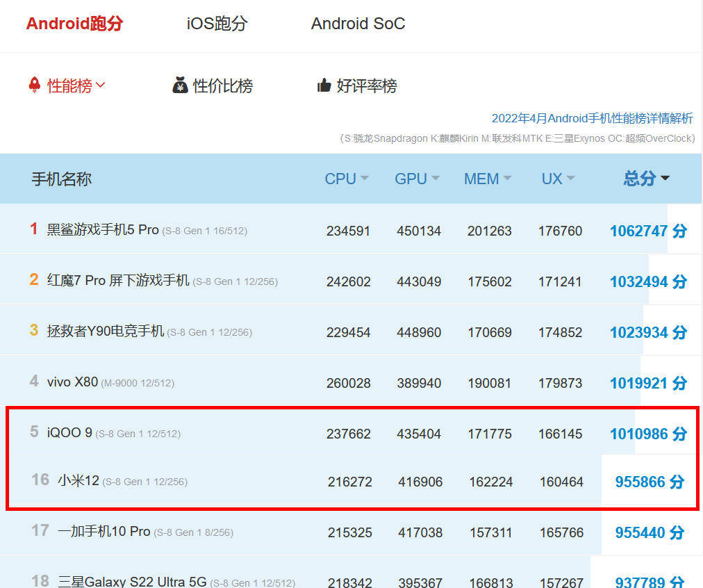Screen dimensions: 703x588
Task: Click spec label (S-8 Gen 1 16/512)
Action: coord(204,231)
